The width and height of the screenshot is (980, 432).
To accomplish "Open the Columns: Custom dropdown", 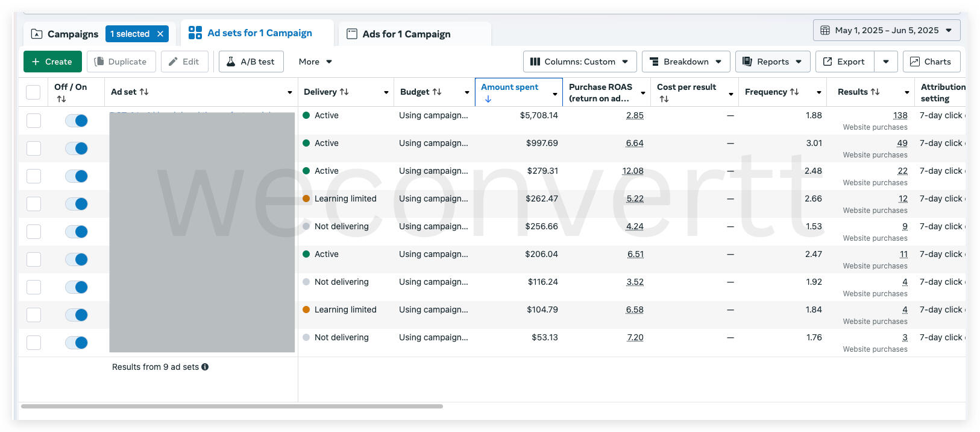I will tap(579, 62).
